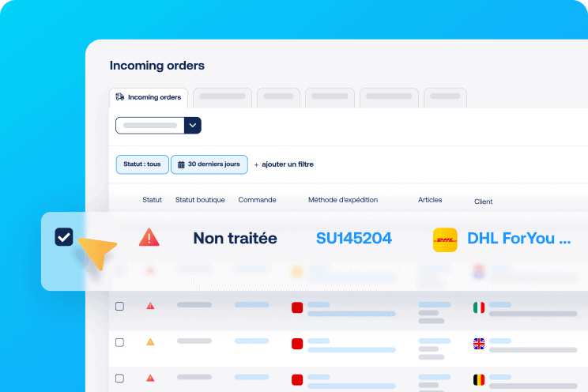Tick the checkbox on the Italian flag row
The width and height of the screenshot is (588, 392).
pos(119,306)
